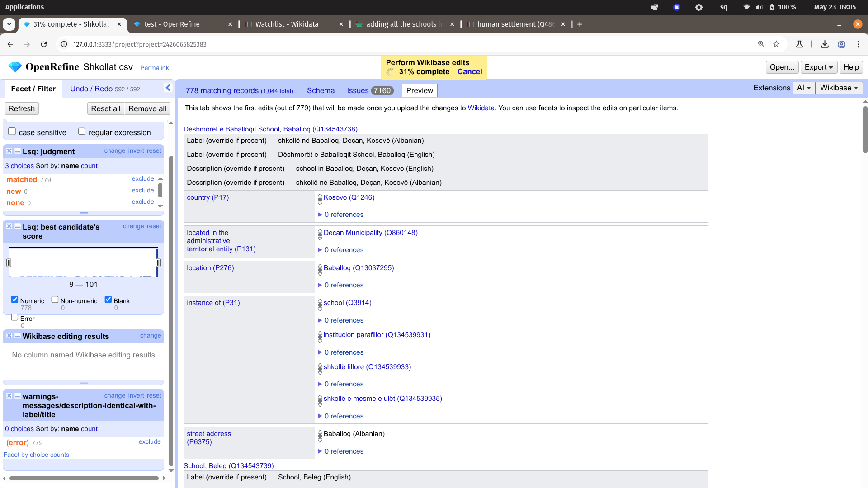
Task: Open Chrome Labs flask icon in browser toolbar
Action: pyautogui.click(x=799, y=44)
